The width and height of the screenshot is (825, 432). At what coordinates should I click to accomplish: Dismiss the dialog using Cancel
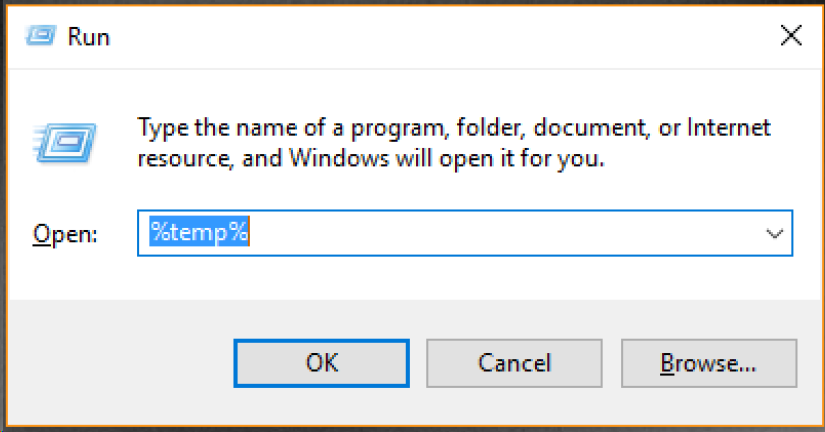tap(514, 363)
